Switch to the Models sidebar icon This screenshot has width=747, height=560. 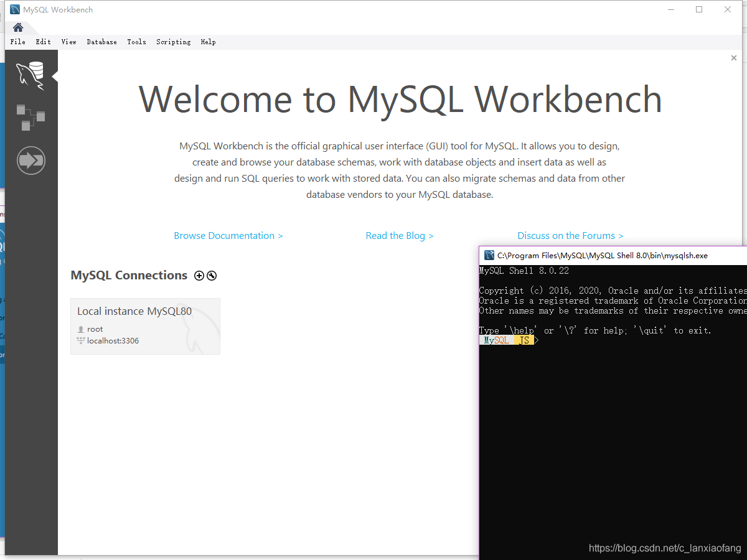(x=31, y=118)
